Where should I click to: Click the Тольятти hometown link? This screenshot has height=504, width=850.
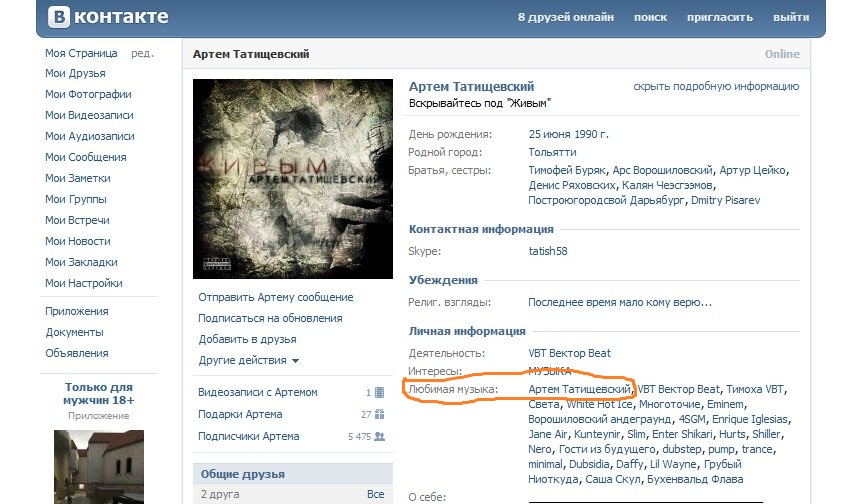click(x=552, y=152)
